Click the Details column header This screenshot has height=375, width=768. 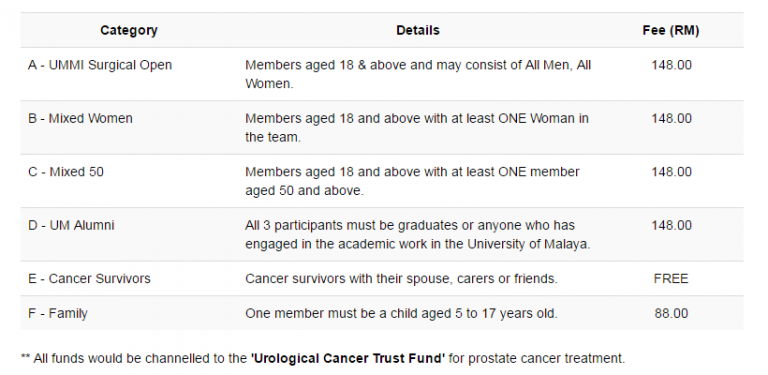[418, 30]
